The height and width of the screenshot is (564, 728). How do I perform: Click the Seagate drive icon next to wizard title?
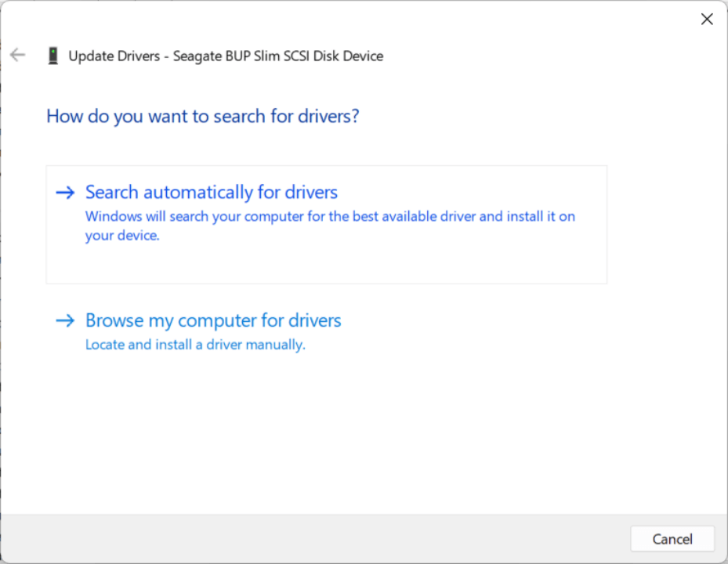[53, 56]
